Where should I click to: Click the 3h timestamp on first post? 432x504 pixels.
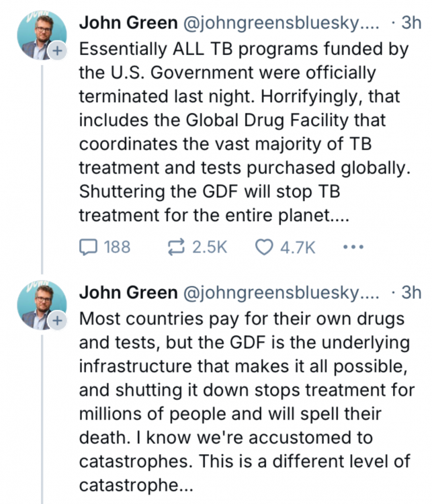click(411, 22)
